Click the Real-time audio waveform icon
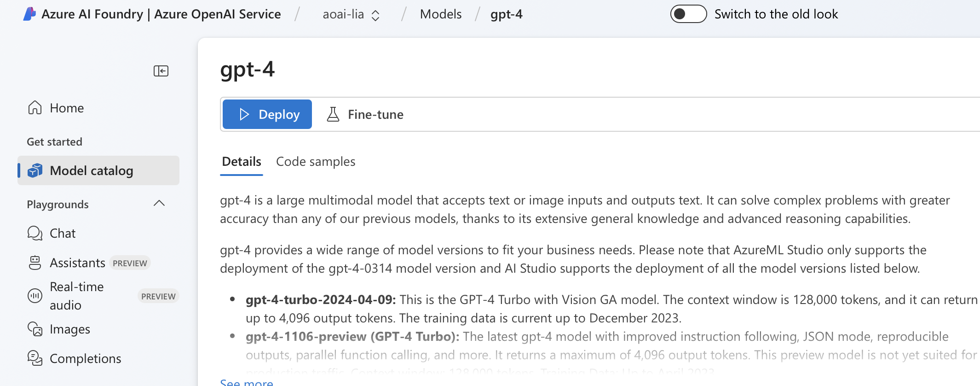The height and width of the screenshot is (386, 980). point(35,296)
